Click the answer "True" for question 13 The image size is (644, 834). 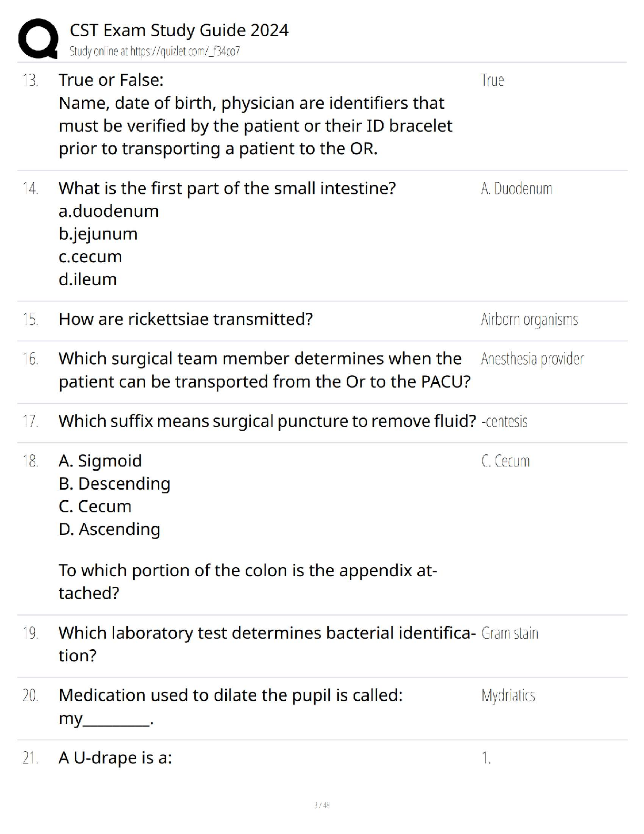click(492, 80)
